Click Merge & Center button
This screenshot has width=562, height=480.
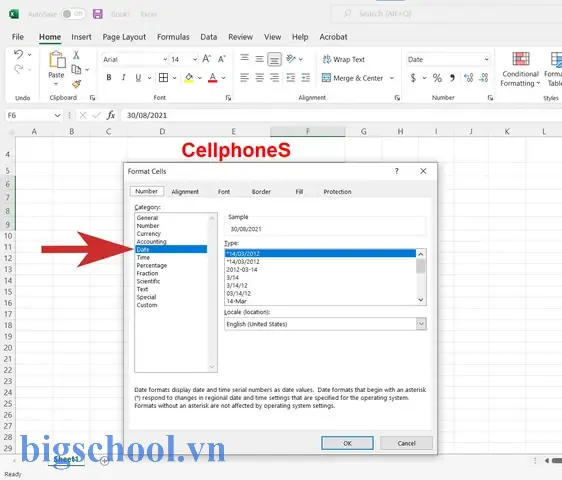[x=353, y=78]
